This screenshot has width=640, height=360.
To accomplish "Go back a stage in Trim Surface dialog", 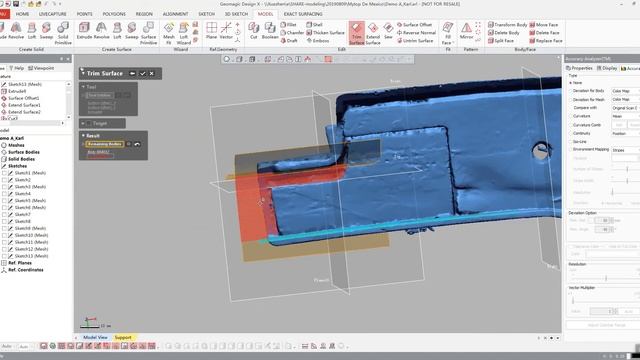I will pos(132,73).
